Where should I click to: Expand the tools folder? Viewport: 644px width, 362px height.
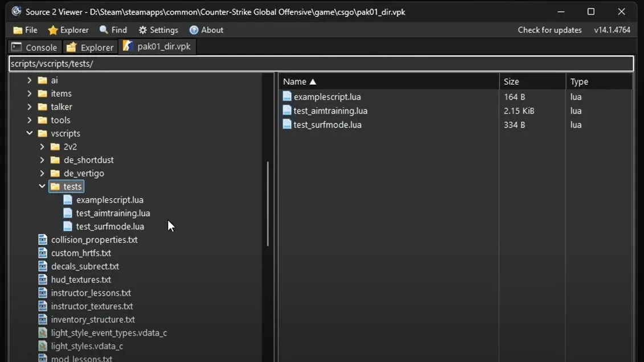29,120
